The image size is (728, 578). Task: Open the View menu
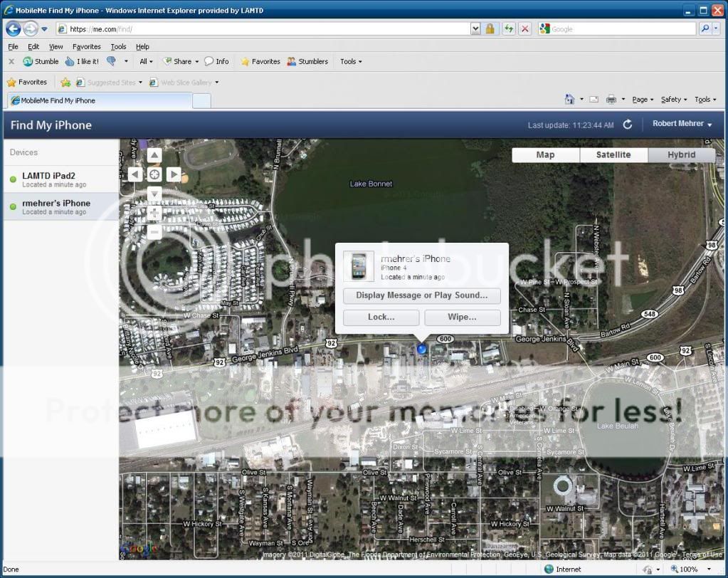coord(56,46)
